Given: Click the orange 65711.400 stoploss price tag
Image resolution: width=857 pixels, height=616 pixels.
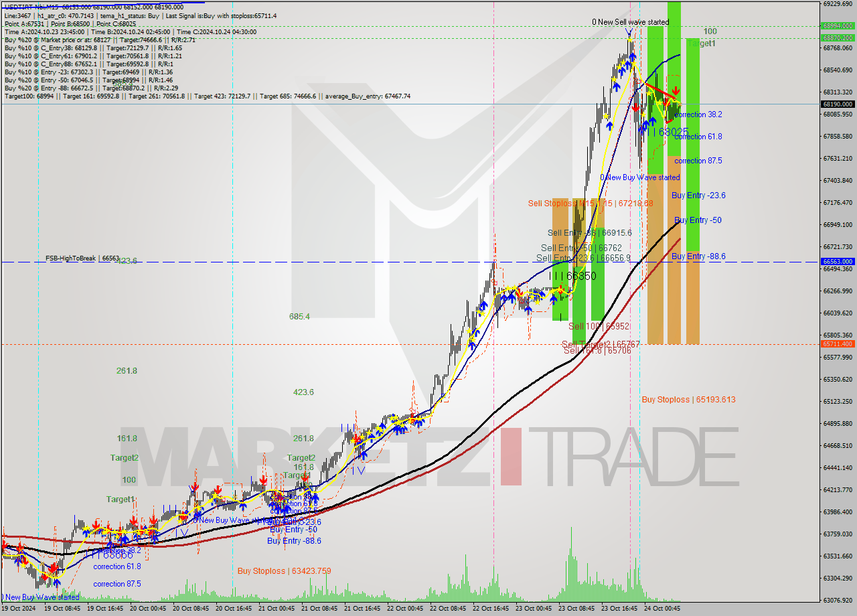Looking at the screenshot, I should click(837, 344).
